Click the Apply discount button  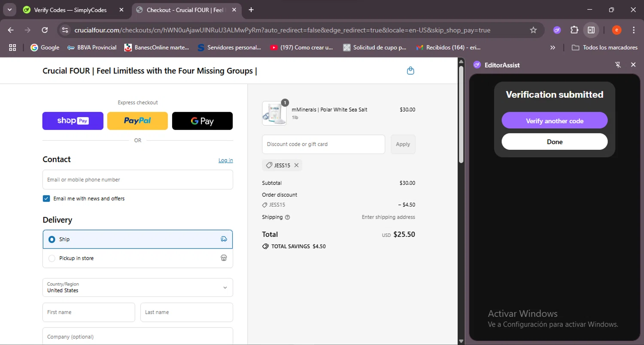(x=403, y=144)
